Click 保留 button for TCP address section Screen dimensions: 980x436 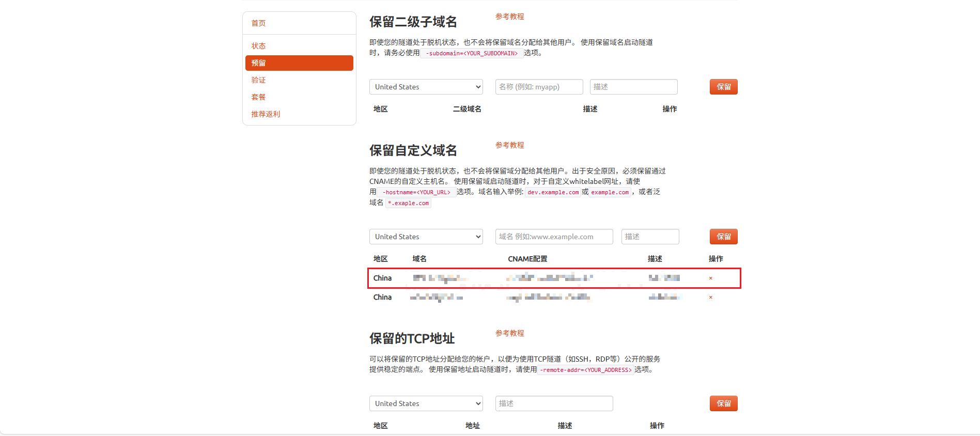pos(723,403)
